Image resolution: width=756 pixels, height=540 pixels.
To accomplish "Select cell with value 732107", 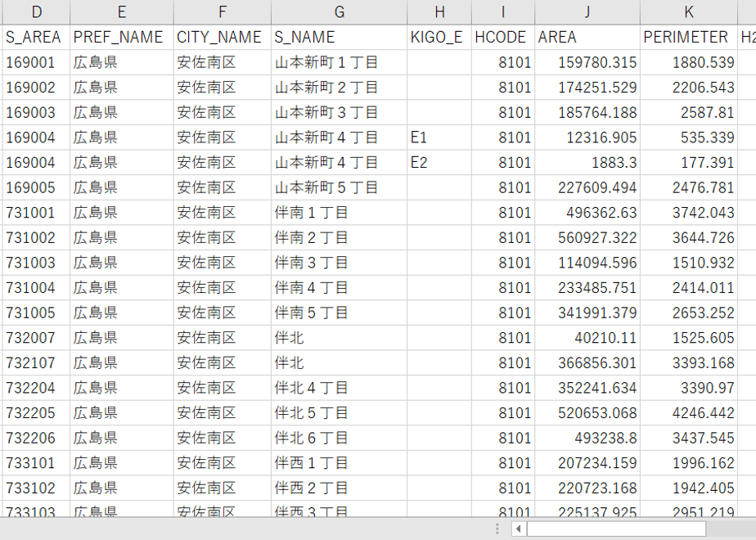I will pyautogui.click(x=36, y=363).
